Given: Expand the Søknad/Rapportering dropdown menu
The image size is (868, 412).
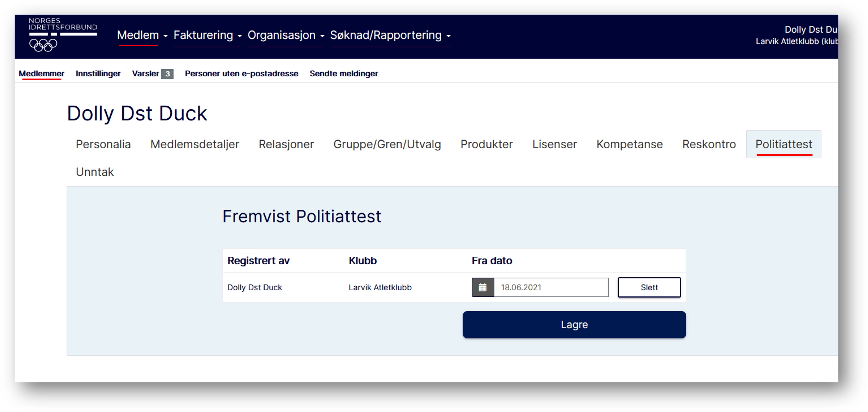Looking at the screenshot, I should (x=390, y=35).
